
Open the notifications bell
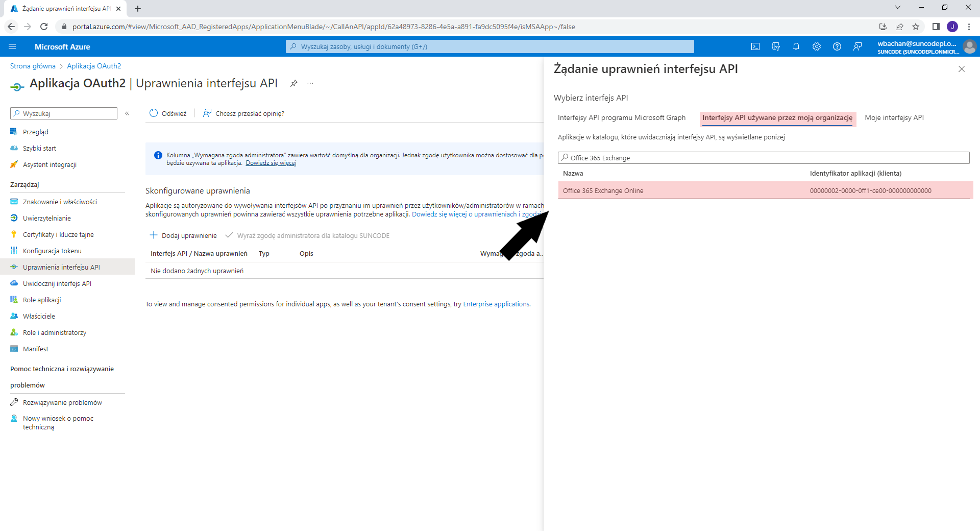pyautogui.click(x=796, y=46)
